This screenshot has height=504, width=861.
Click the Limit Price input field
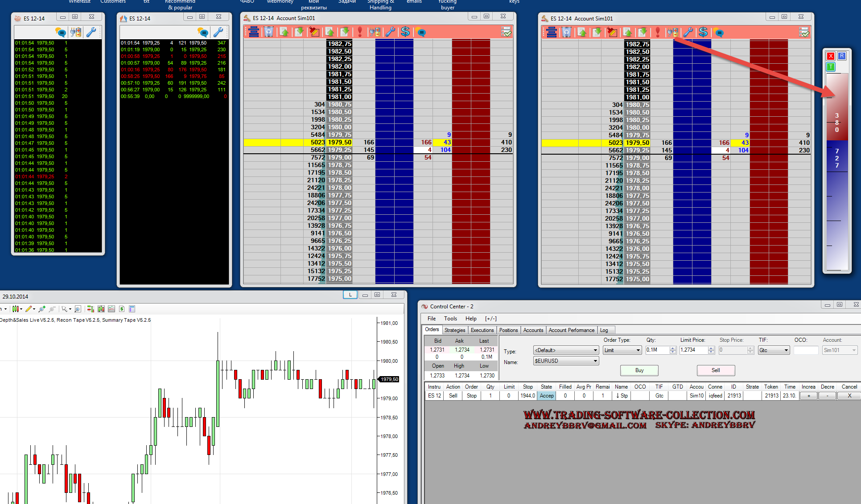pos(693,350)
